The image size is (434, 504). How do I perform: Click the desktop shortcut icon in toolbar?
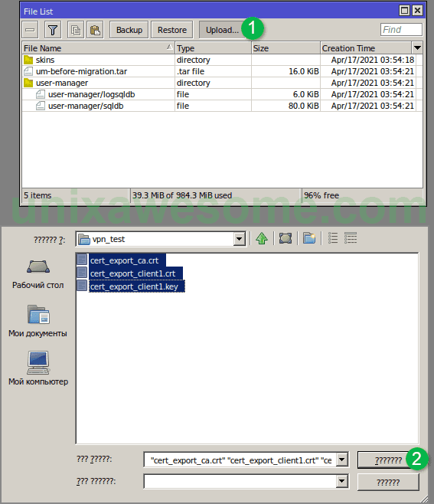(x=286, y=239)
